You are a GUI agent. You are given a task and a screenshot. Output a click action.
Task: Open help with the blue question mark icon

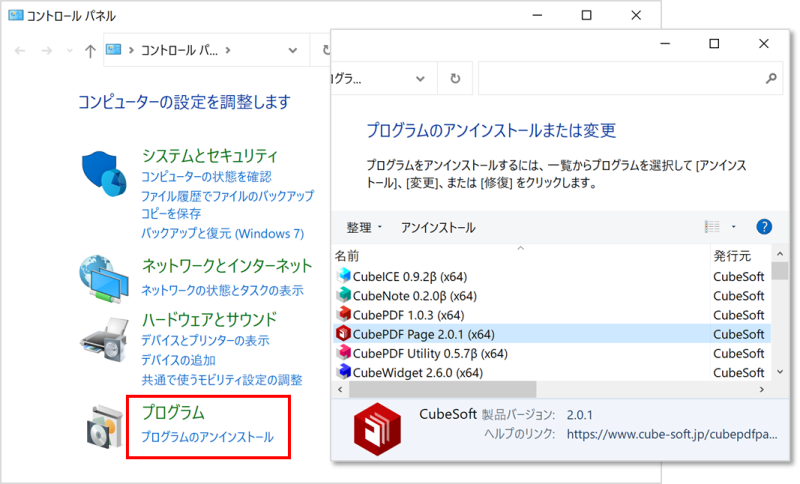[x=764, y=226]
